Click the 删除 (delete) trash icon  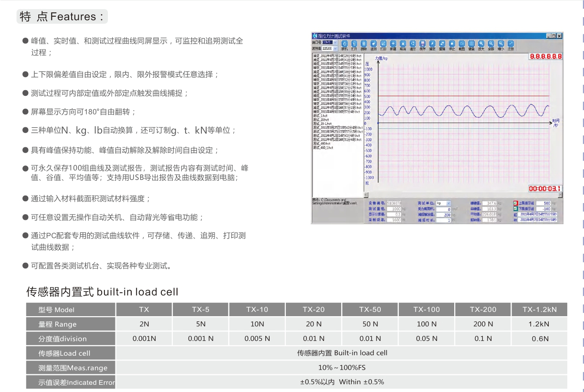364,43
